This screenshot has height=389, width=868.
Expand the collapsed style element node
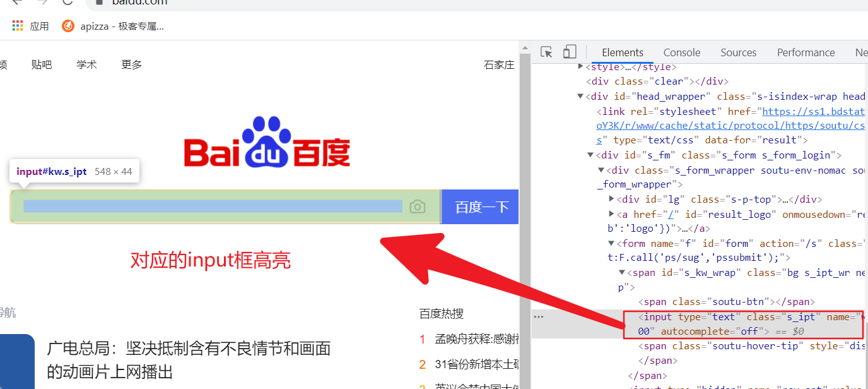pos(581,66)
